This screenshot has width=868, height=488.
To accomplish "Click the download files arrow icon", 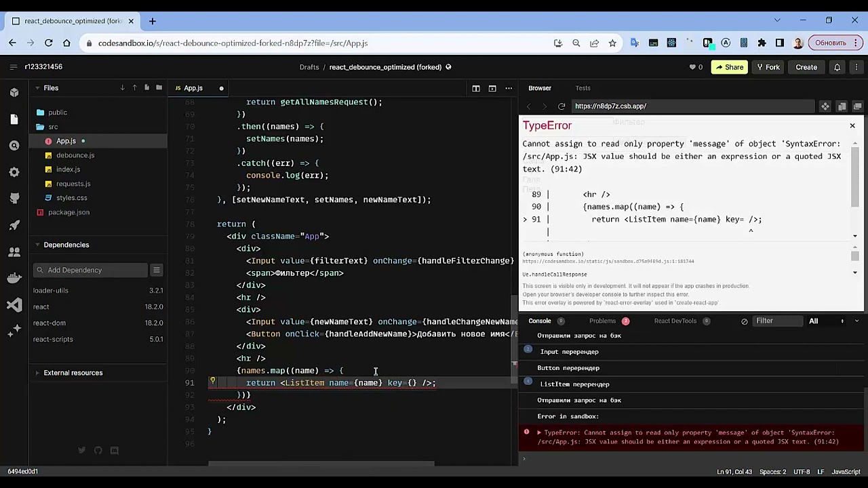I will tap(122, 88).
